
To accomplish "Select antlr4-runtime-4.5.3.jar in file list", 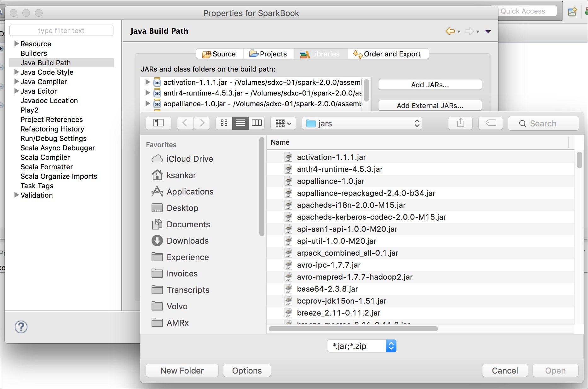I will tap(421, 169).
